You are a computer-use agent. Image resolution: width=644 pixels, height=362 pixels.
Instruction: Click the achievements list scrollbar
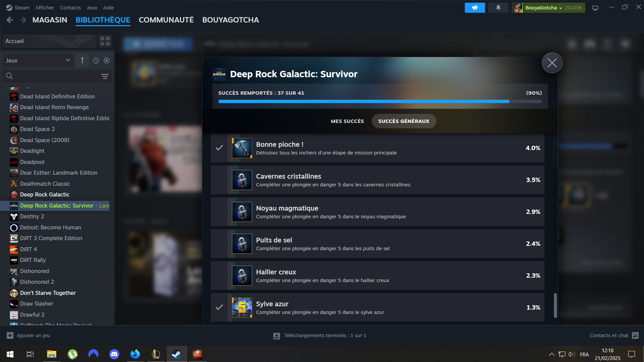(x=555, y=306)
